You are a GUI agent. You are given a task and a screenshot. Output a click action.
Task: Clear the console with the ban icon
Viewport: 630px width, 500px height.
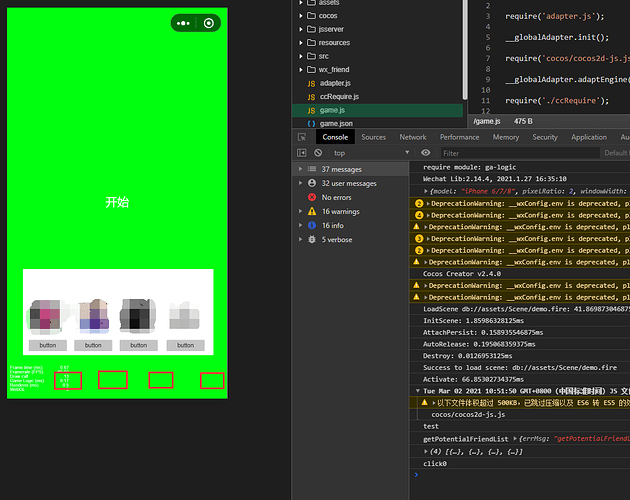coord(318,153)
